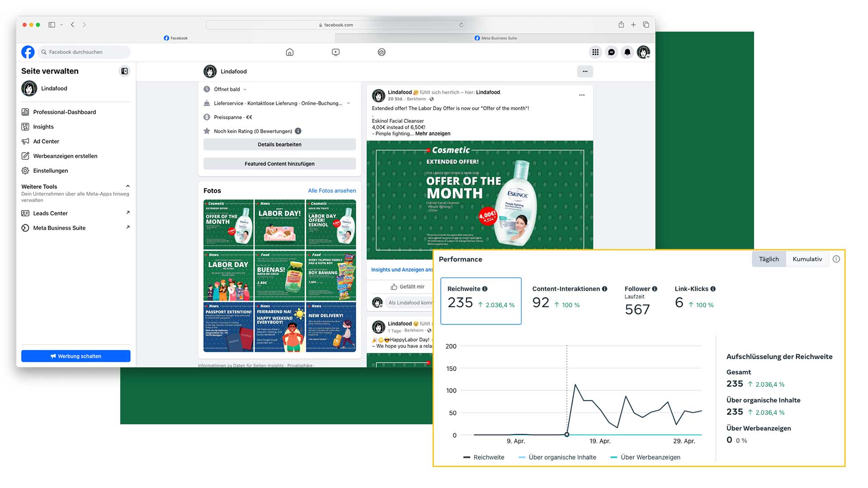Click the info icon beside Content-Interaktionen

(604, 289)
